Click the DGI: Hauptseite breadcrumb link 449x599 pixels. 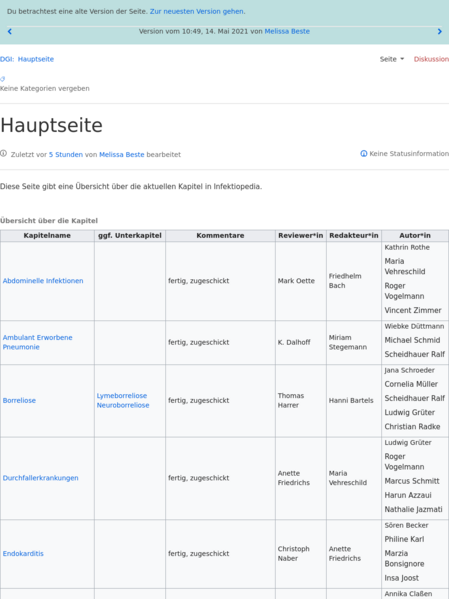click(x=27, y=59)
